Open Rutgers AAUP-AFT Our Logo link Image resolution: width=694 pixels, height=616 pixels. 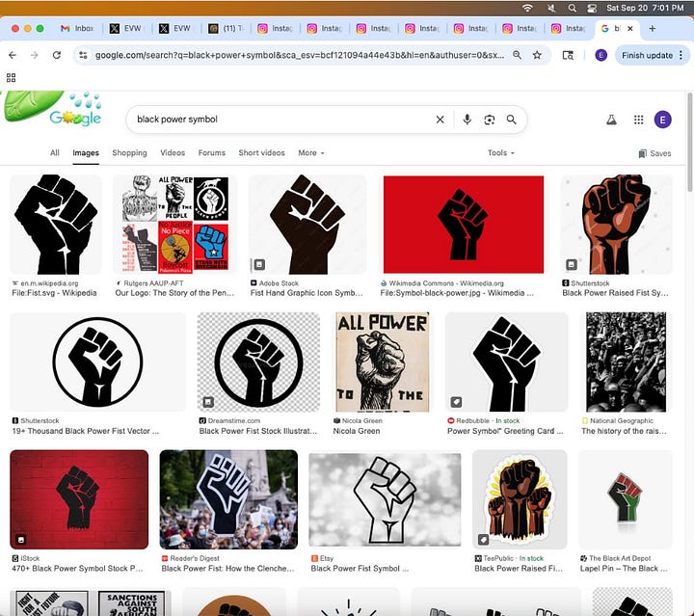pyautogui.click(x=174, y=293)
